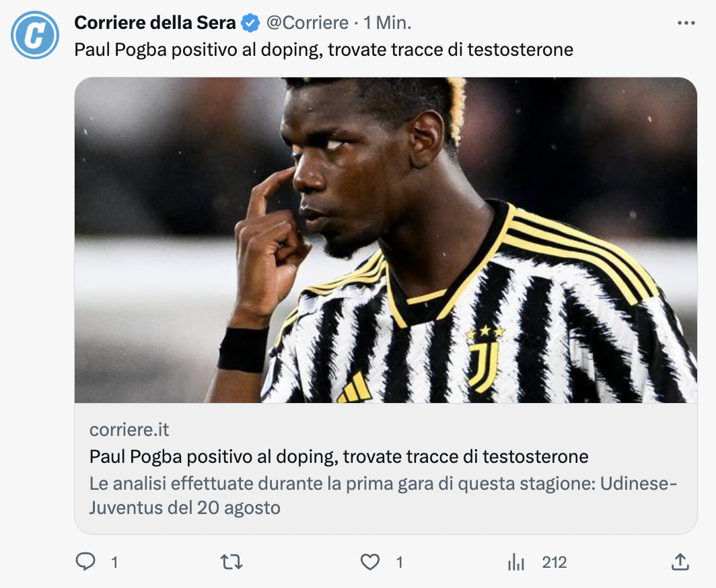
Task: Click the 212 views count
Action: click(x=554, y=562)
